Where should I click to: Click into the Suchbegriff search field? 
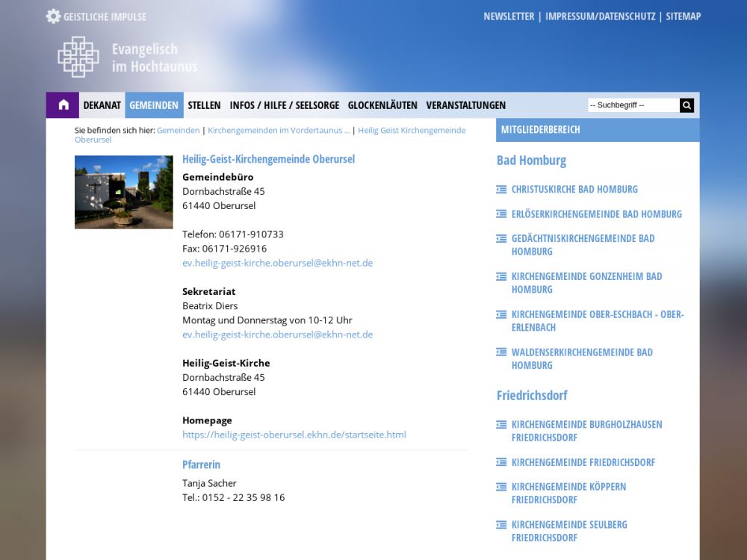pyautogui.click(x=633, y=105)
